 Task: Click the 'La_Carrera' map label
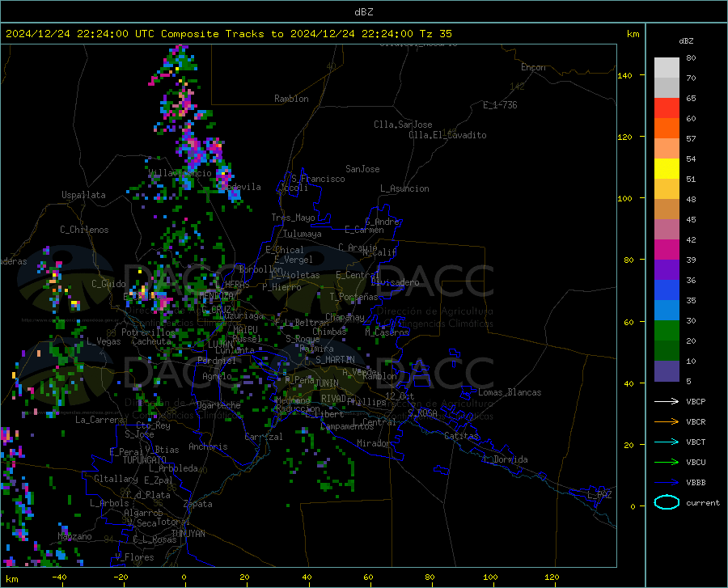point(99,420)
